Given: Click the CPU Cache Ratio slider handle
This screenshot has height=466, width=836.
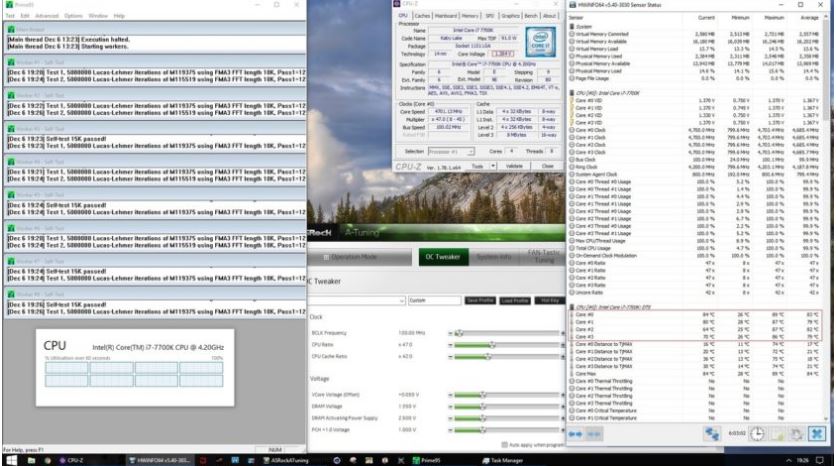Looking at the screenshot, I should [488, 357].
